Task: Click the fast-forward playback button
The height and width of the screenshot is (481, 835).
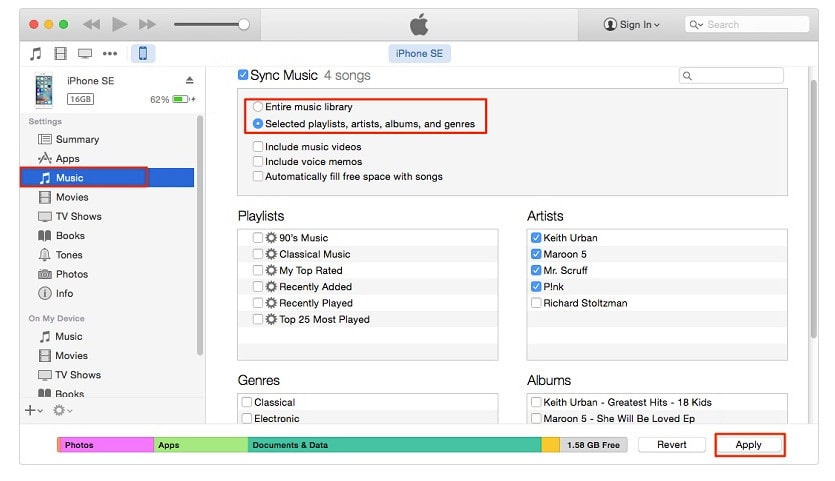Action: (147, 24)
